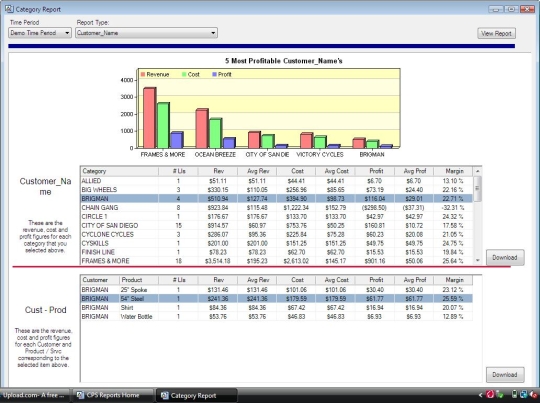Select the CIRCLE 1 row
Viewport: 540px width, 403px height.
point(277,217)
